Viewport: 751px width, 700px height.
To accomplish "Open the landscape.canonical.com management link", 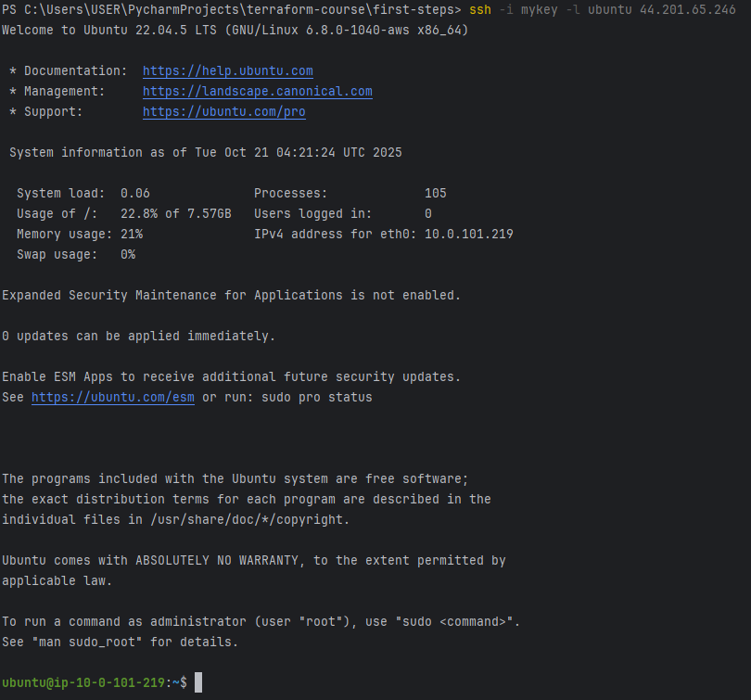I will coord(257,92).
